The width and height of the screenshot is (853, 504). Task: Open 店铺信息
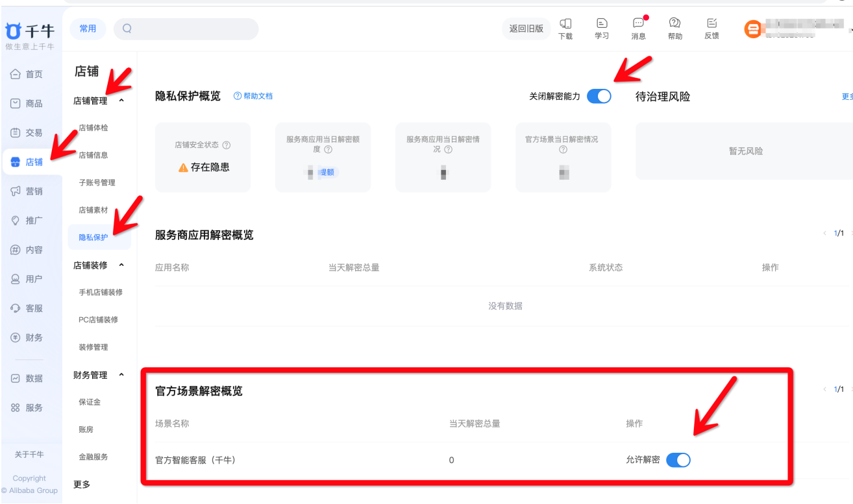pos(93,155)
